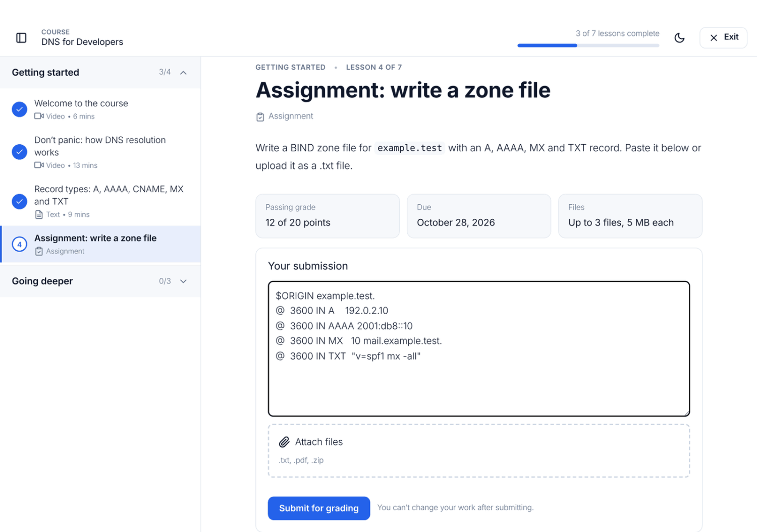
Task: Click the paperclip Attach files icon
Action: click(284, 442)
